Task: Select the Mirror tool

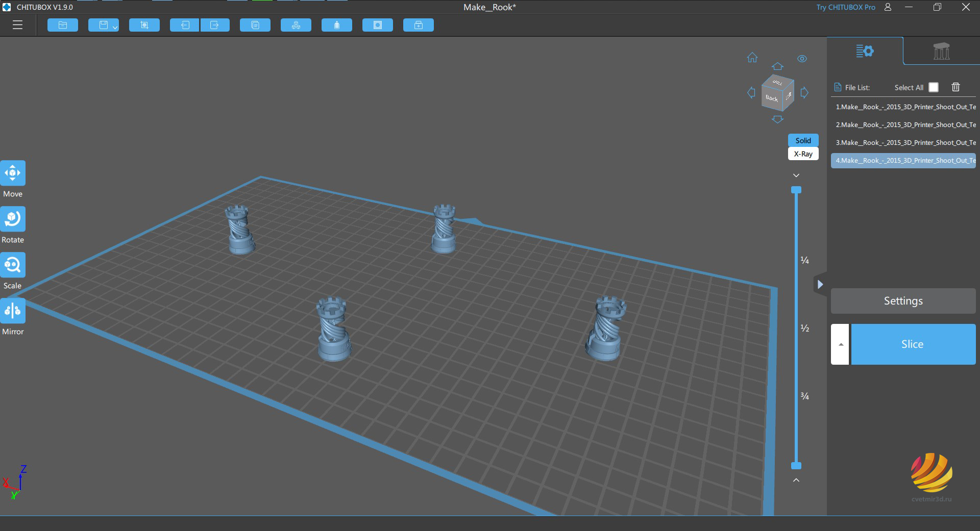Action: pyautogui.click(x=13, y=311)
